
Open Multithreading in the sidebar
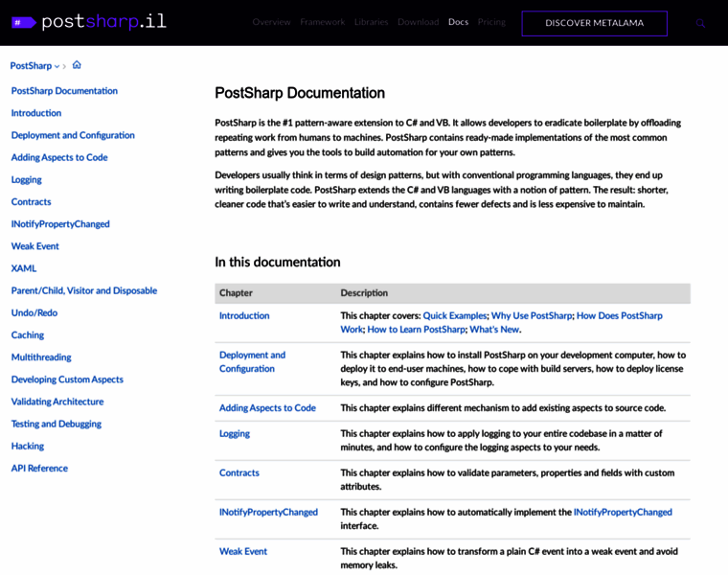(41, 357)
